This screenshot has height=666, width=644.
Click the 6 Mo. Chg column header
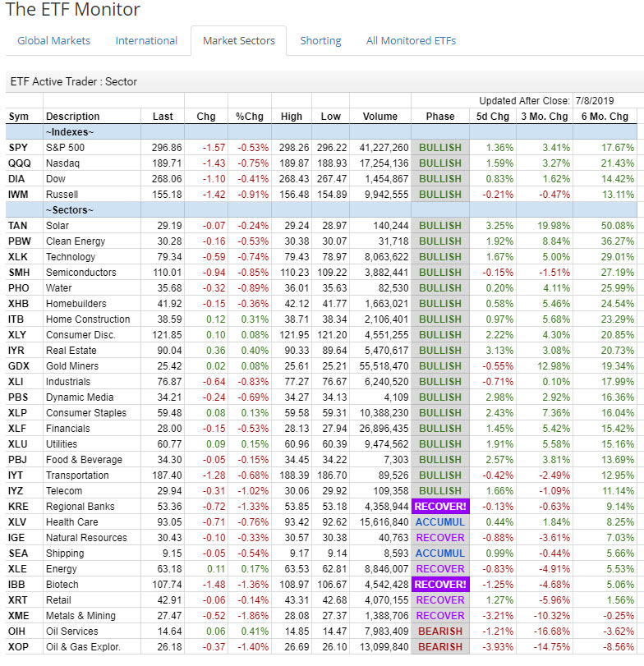[605, 117]
